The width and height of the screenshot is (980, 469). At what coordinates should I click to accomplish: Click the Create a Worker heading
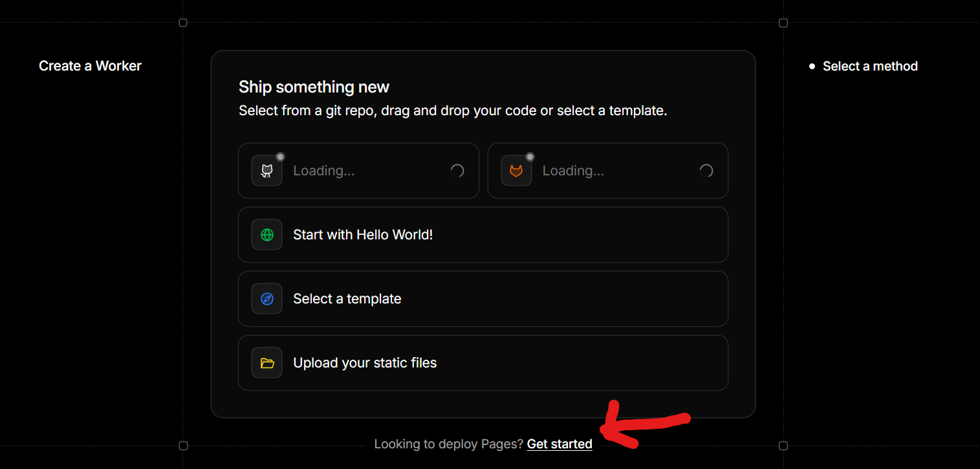tap(90, 66)
